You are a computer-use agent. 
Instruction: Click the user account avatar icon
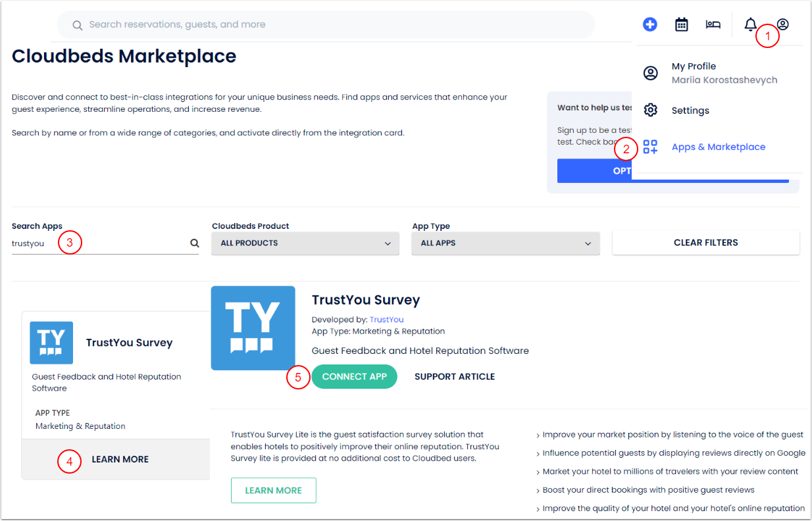[x=782, y=24]
